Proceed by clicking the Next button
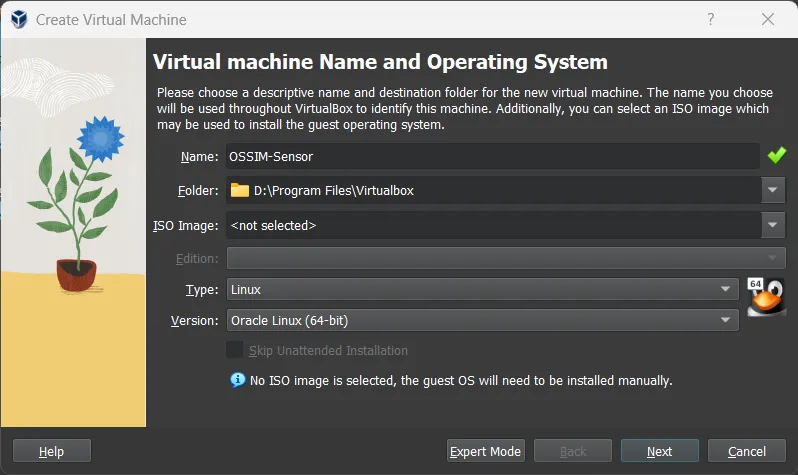 [x=659, y=451]
